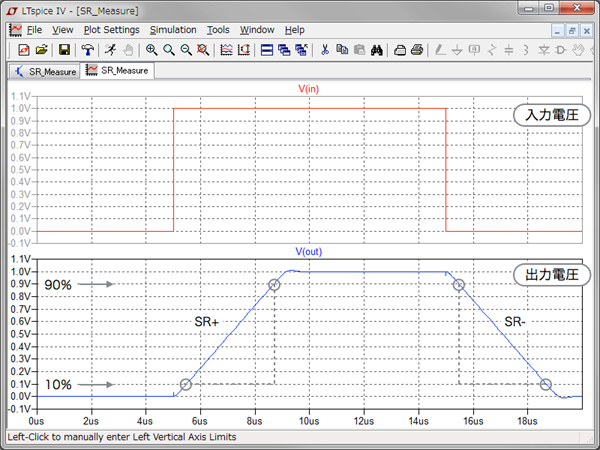600x450 pixels.
Task: Click the V(in) trace label
Action: point(311,89)
